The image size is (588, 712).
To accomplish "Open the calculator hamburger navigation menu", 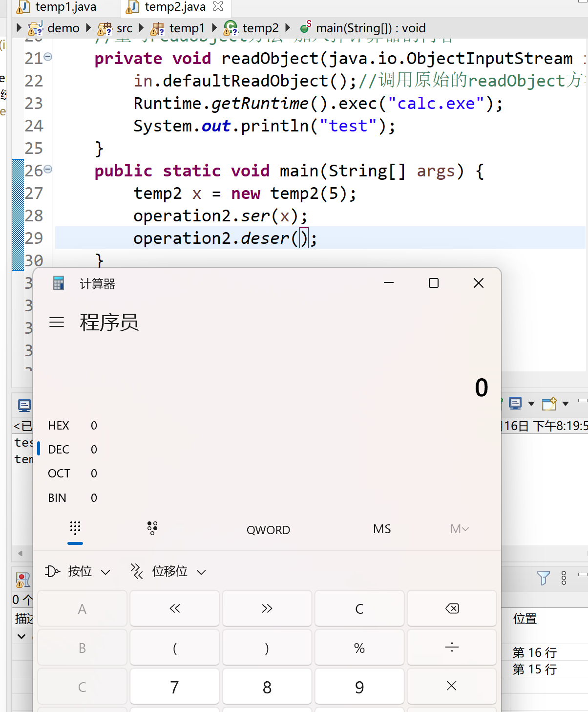I will pyautogui.click(x=57, y=322).
